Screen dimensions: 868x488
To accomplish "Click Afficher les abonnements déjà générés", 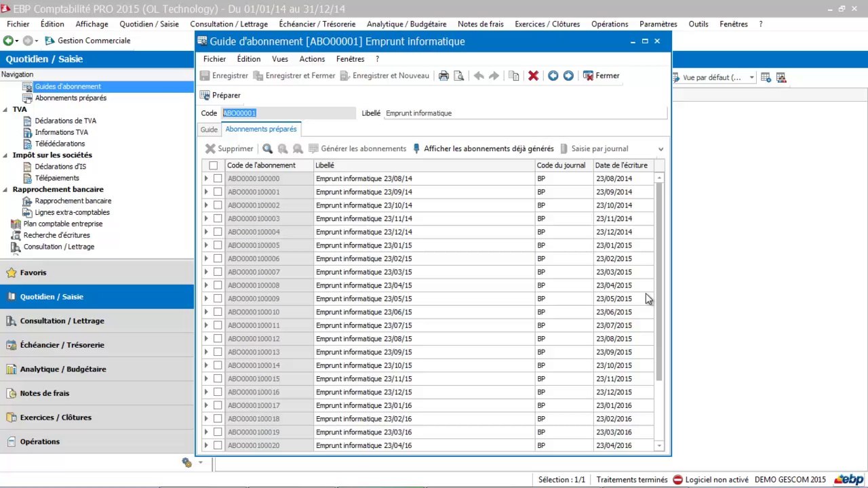I will tap(483, 148).
